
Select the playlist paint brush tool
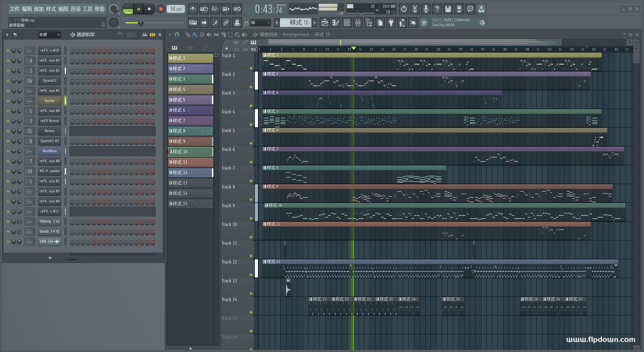195,35
